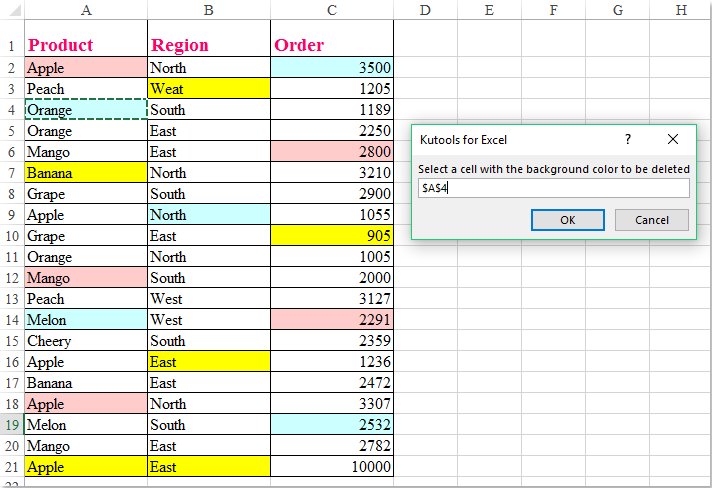Image resolution: width=712 pixels, height=488 pixels.
Task: Click the yellow cell with value 905
Action: 331,236
